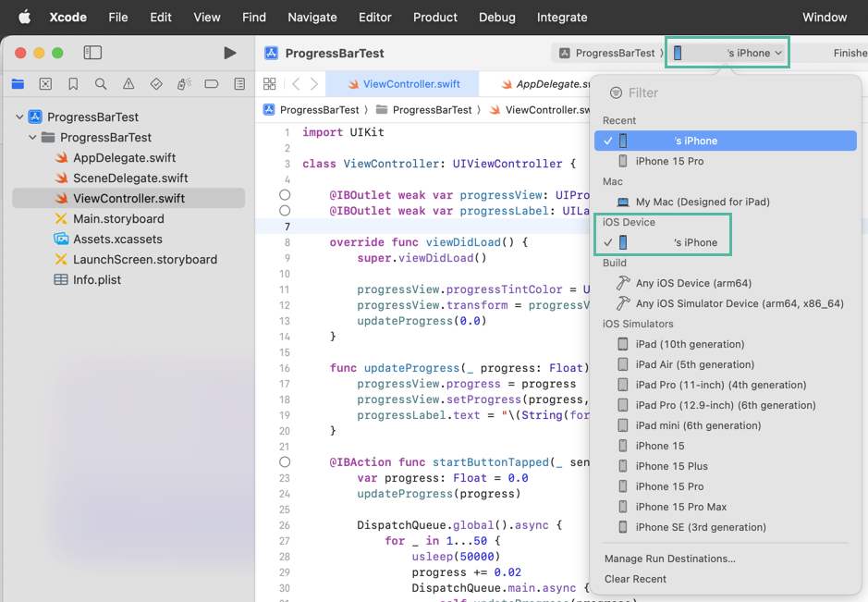Go forward in editor history
This screenshot has width=868, height=602.
tap(314, 84)
